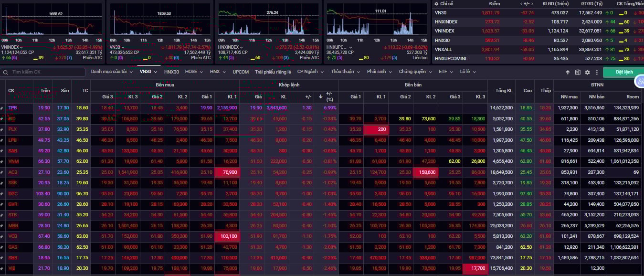Switch to the HNX30 tab

tap(171, 72)
